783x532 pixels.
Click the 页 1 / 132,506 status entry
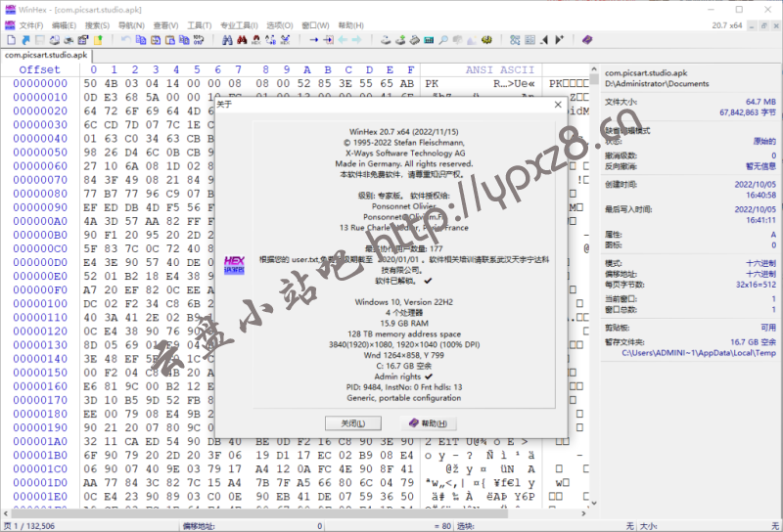click(29, 526)
